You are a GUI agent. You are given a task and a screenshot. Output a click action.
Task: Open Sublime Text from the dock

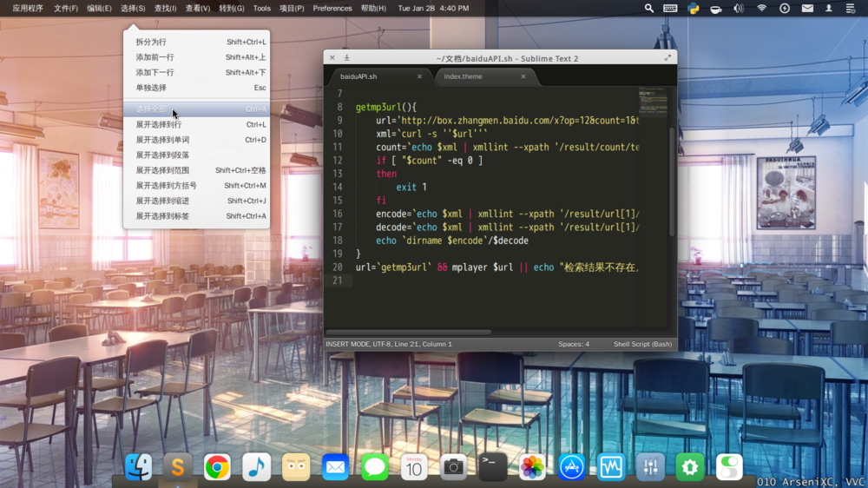(178, 467)
